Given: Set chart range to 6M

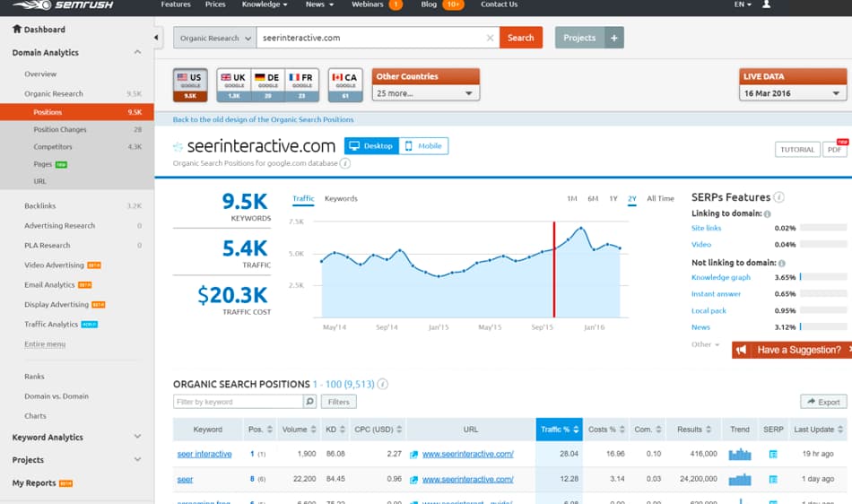Looking at the screenshot, I should 593,199.
